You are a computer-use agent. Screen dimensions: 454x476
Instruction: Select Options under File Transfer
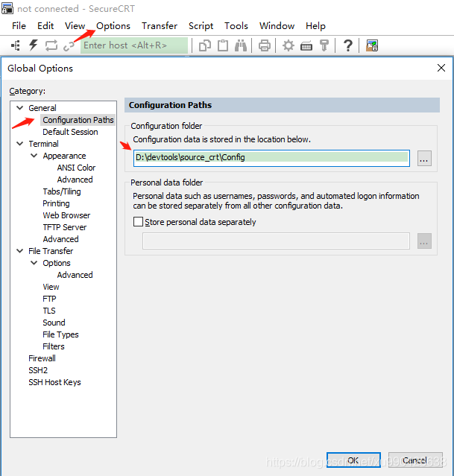pyautogui.click(x=56, y=263)
